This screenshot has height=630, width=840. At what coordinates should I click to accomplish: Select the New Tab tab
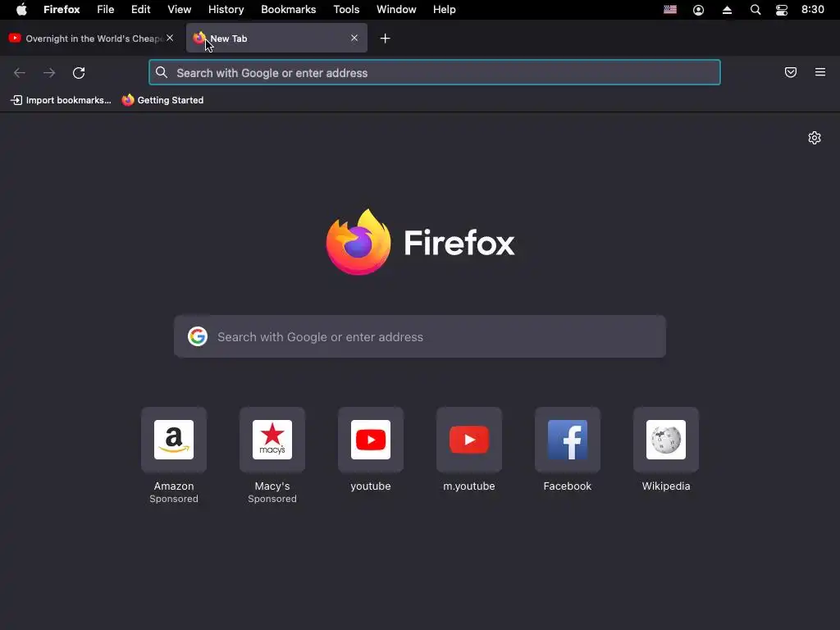(276, 38)
